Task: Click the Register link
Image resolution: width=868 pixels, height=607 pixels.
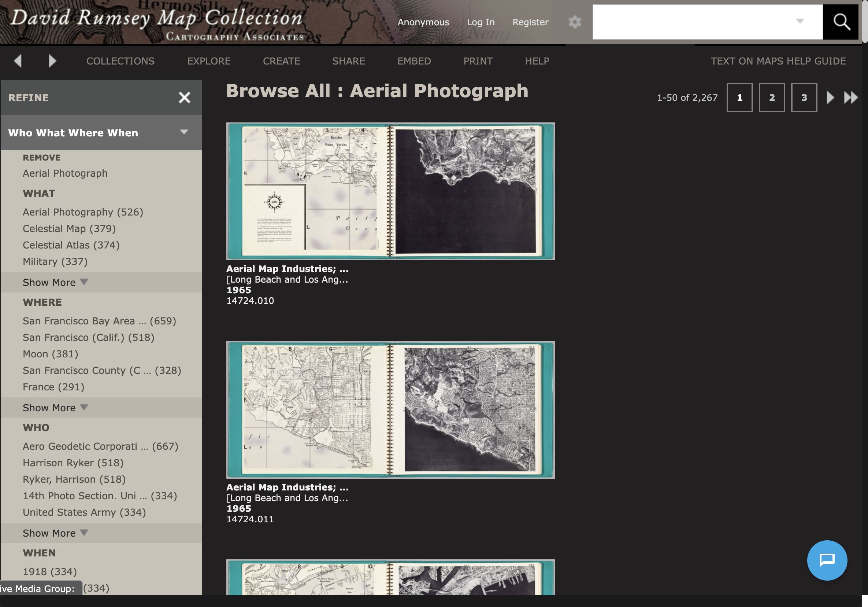Action: 530,22
